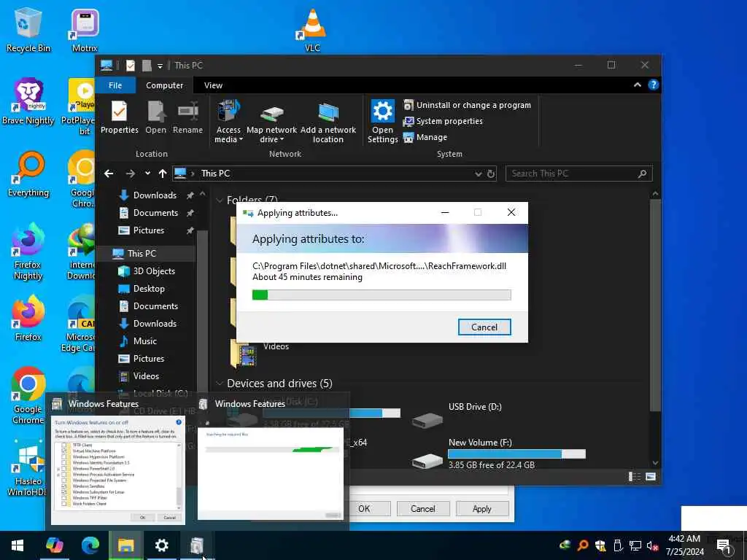This screenshot has width=747, height=560.
Task: Switch to details view icon in status bar
Action: tap(634, 476)
